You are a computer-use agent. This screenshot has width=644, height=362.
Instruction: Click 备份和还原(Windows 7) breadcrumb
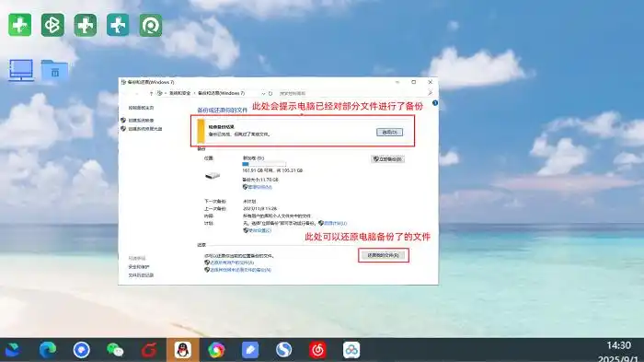pos(222,93)
